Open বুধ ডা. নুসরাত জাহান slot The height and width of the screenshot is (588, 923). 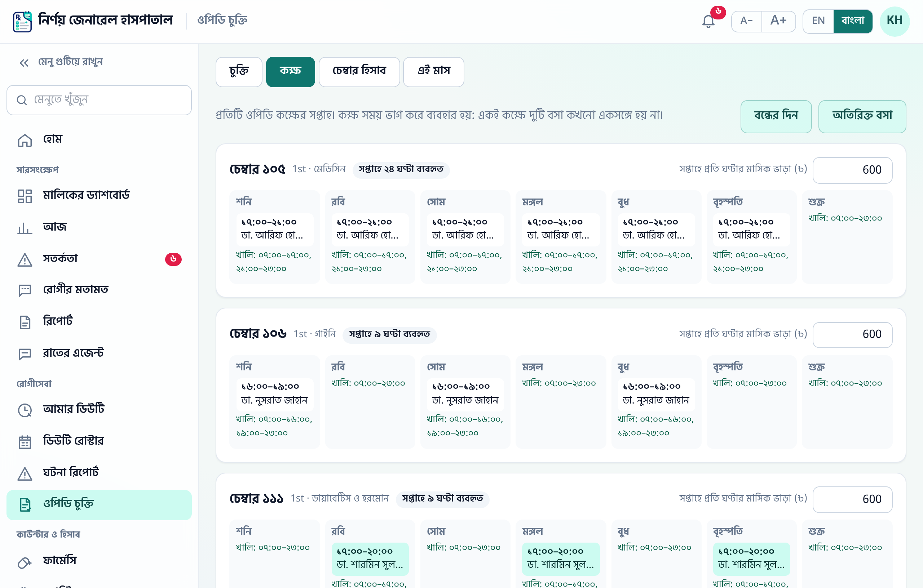656,394
